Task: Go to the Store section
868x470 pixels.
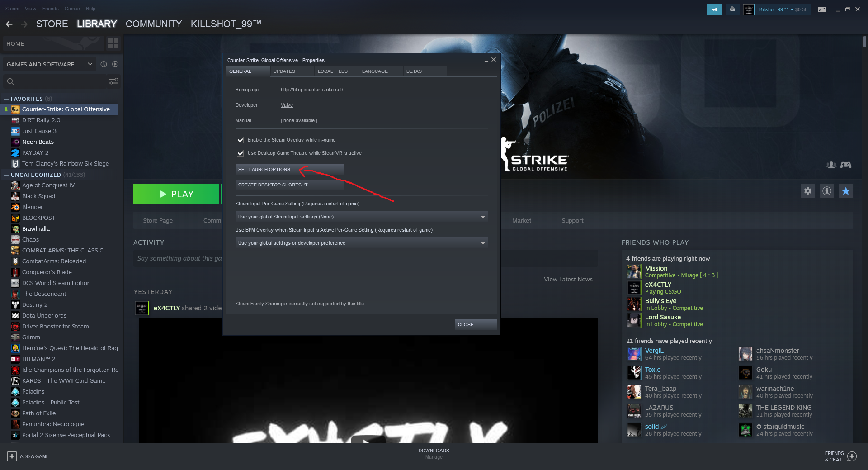Action: click(52, 24)
